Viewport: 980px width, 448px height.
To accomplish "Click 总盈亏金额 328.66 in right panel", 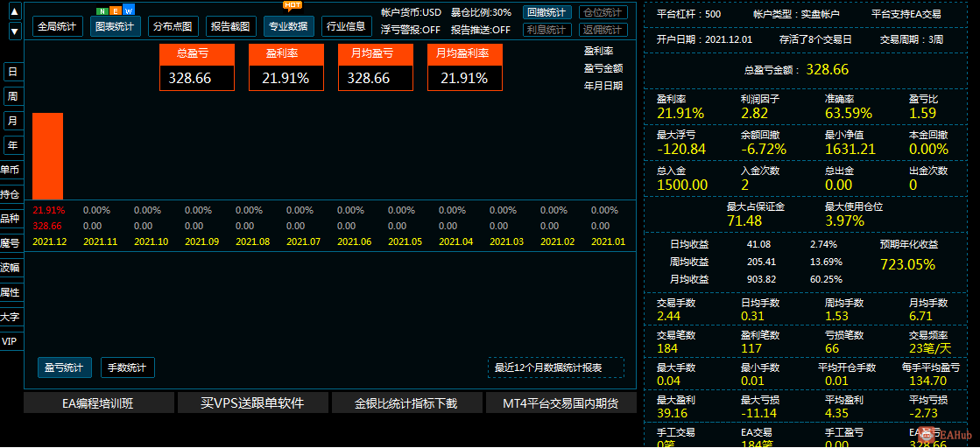I will tap(796, 69).
